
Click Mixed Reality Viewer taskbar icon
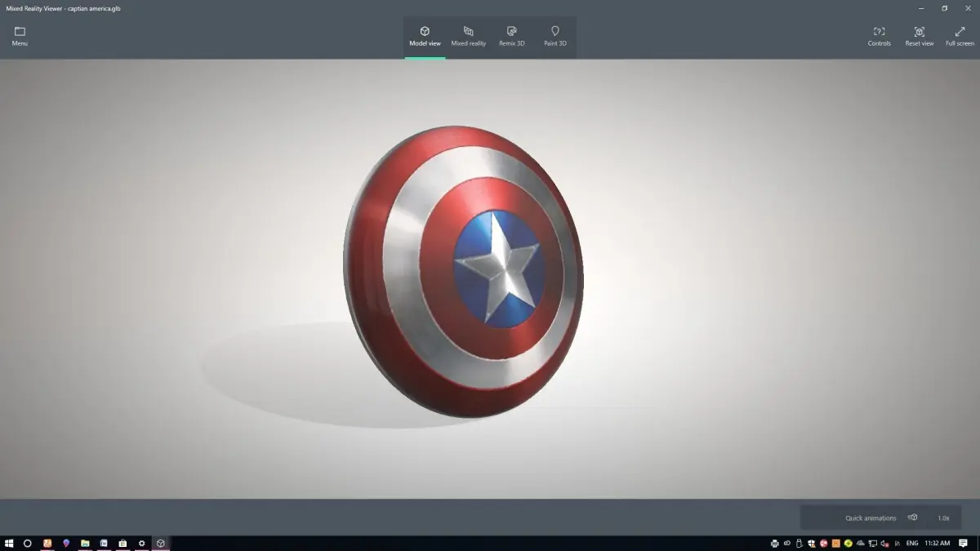click(x=161, y=543)
